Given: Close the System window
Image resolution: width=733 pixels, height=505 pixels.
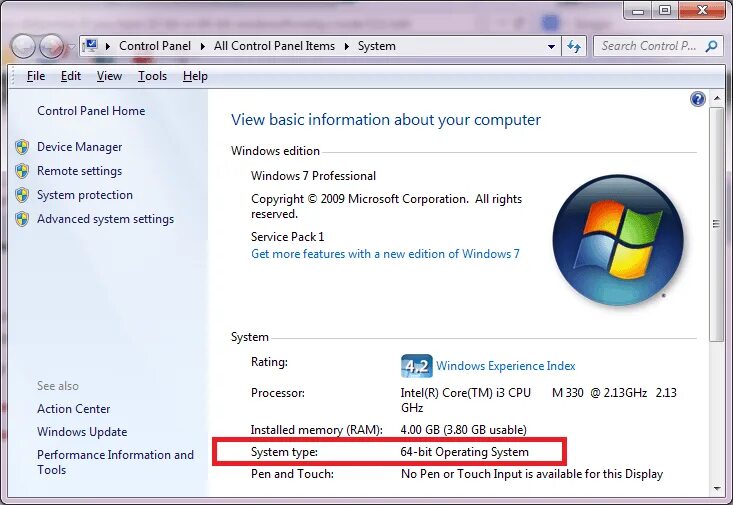Looking at the screenshot, I should (x=703, y=10).
